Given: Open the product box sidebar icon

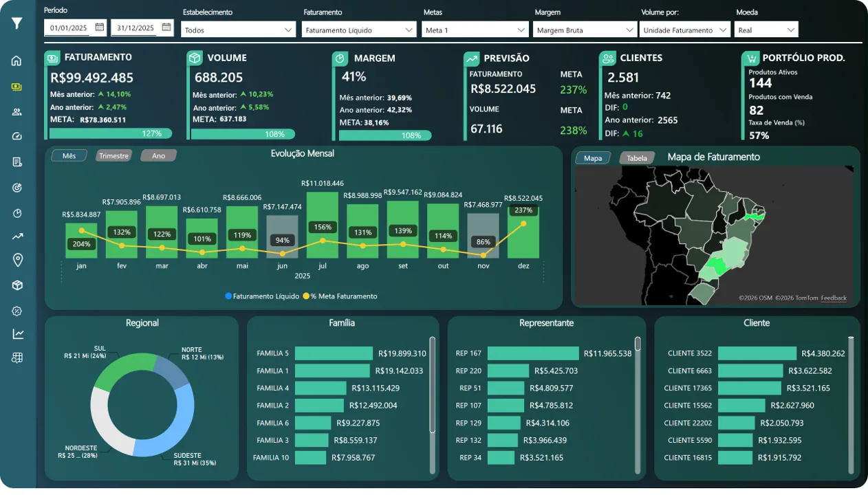Looking at the screenshot, I should 17,285.
